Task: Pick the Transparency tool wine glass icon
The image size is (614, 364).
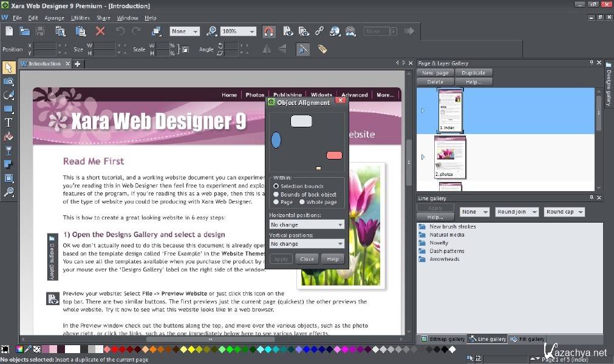Action: 9,150
